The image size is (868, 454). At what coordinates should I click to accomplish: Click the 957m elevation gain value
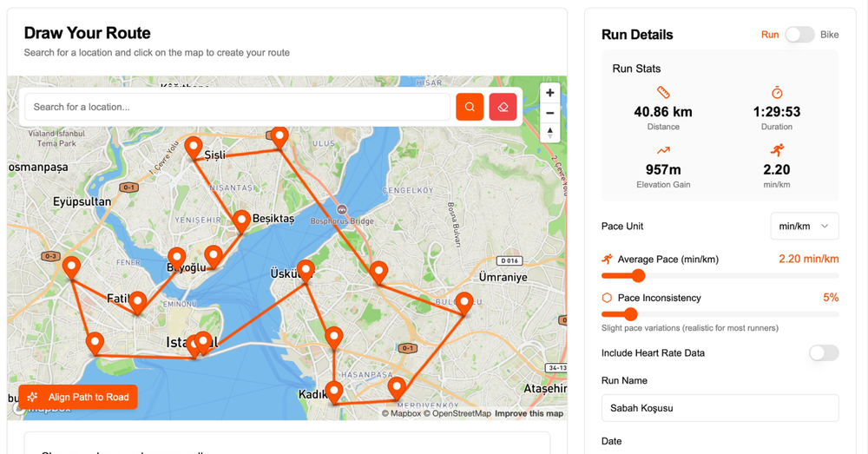tap(663, 169)
